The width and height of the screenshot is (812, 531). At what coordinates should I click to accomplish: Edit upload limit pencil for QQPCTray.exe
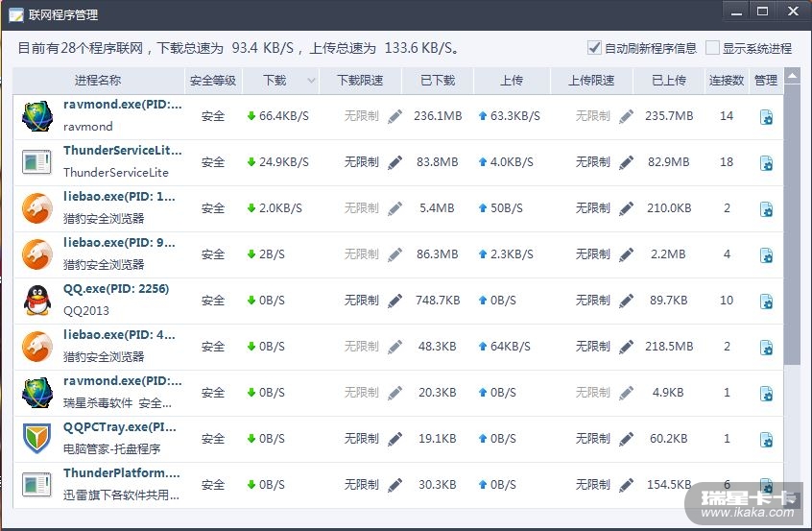coord(627,439)
